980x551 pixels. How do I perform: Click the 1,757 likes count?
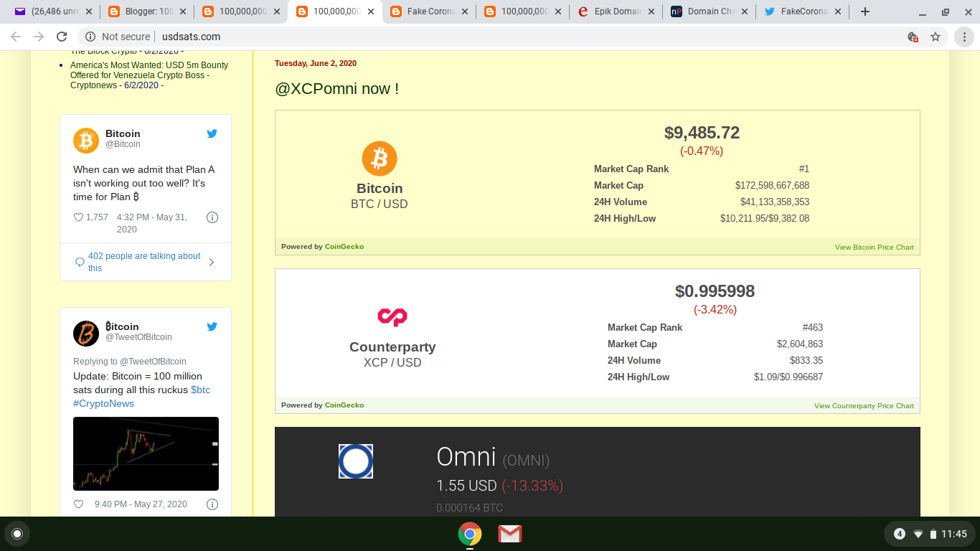(x=97, y=217)
